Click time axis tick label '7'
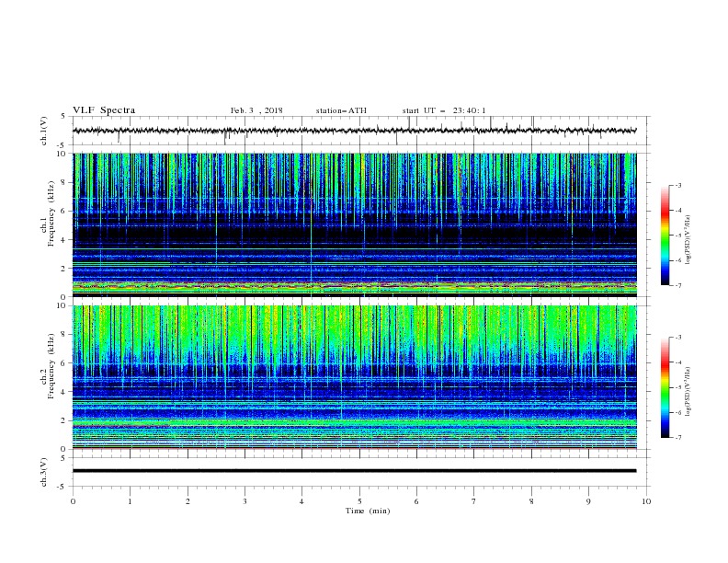 click(x=474, y=501)
